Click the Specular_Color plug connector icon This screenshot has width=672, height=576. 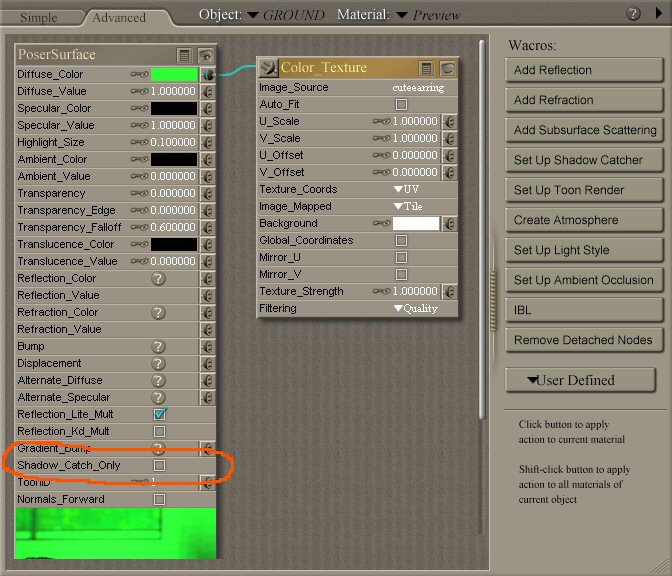pos(208,108)
